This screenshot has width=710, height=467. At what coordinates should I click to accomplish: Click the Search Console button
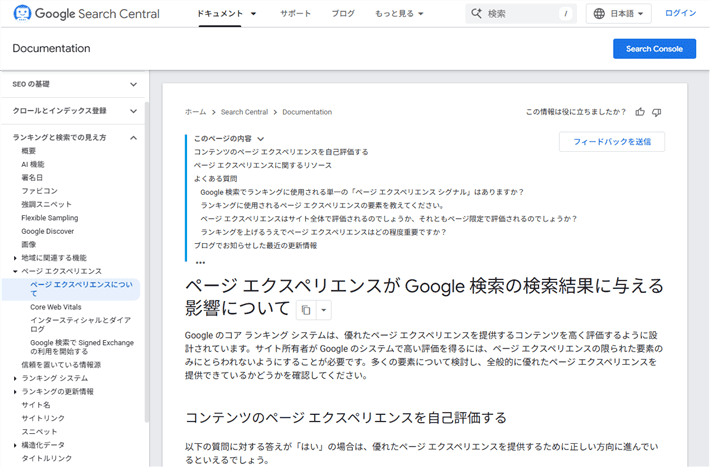pos(654,49)
